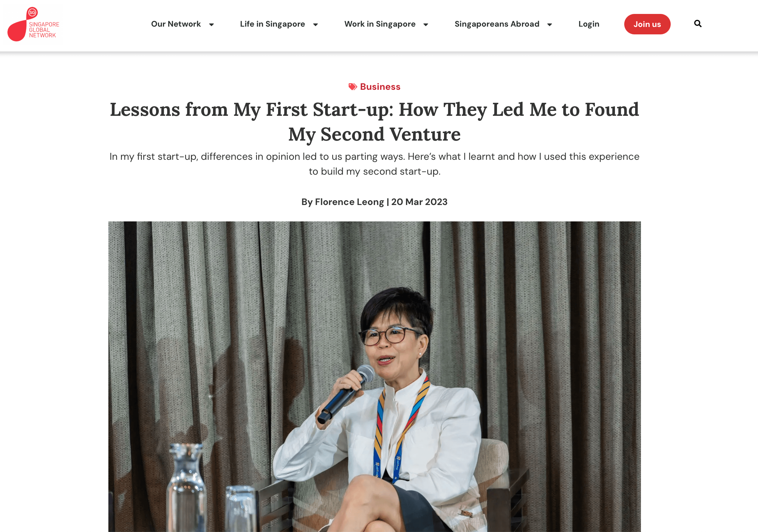This screenshot has height=532, width=758.
Task: Click the author name Florence Leong
Action: click(x=349, y=202)
